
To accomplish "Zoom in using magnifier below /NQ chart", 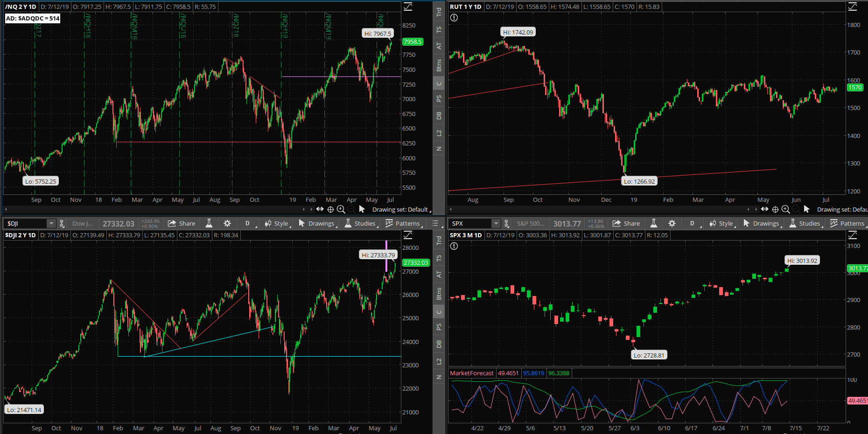I will [341, 209].
